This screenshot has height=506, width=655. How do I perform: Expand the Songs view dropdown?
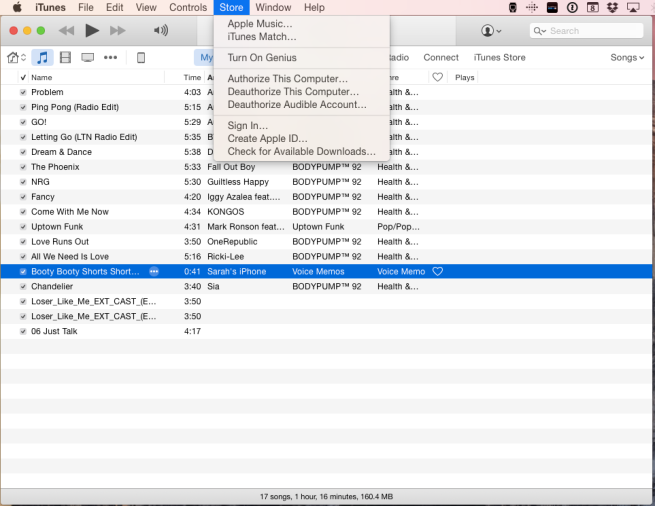(x=627, y=58)
